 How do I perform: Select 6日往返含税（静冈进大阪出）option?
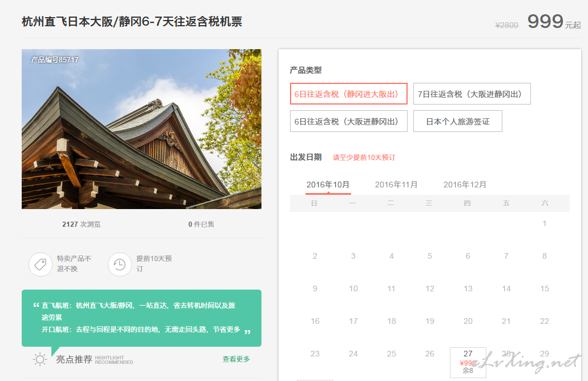pyautogui.click(x=348, y=94)
